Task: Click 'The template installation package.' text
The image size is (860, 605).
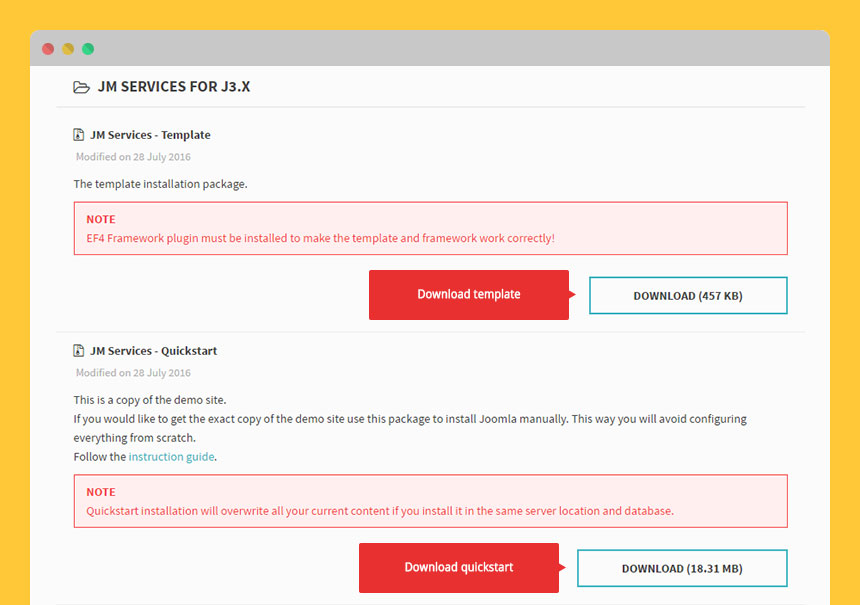Action: (x=161, y=184)
